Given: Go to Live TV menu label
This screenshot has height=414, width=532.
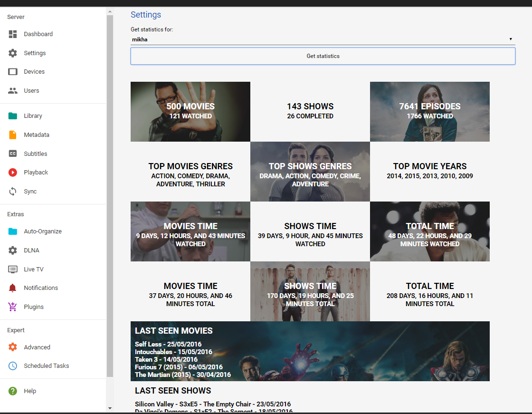Looking at the screenshot, I should click(x=34, y=270).
